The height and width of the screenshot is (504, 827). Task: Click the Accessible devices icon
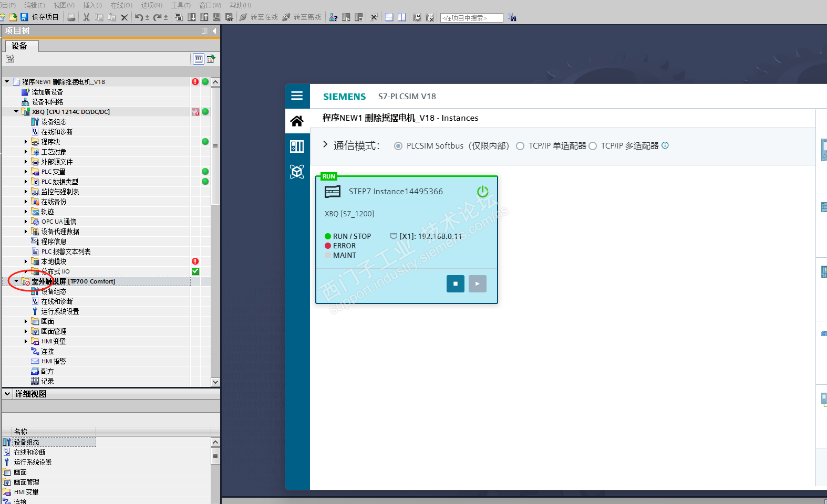pos(333,17)
